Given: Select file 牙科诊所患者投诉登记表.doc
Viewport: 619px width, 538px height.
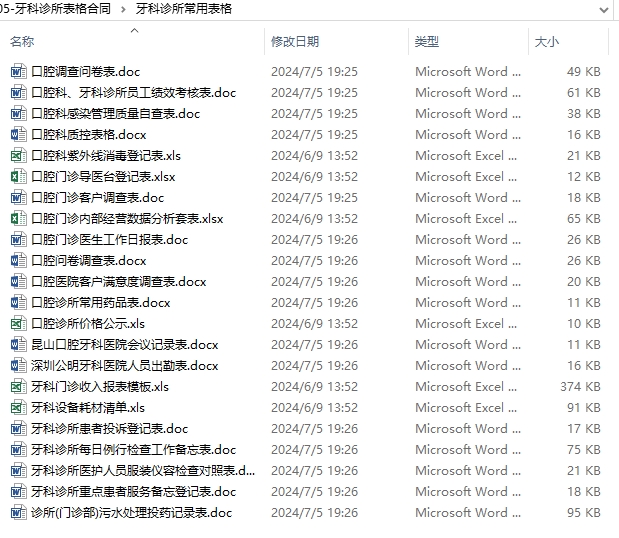Looking at the screenshot, I should point(109,429).
